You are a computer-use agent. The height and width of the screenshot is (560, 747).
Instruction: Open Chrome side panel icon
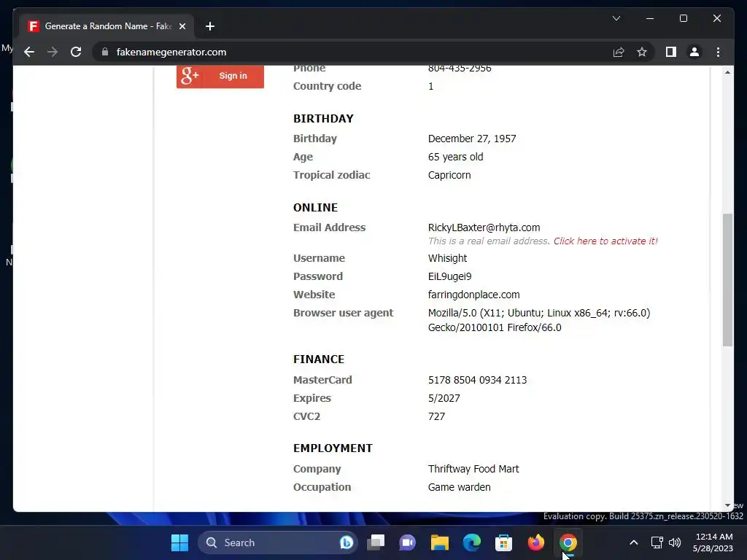[671, 52]
